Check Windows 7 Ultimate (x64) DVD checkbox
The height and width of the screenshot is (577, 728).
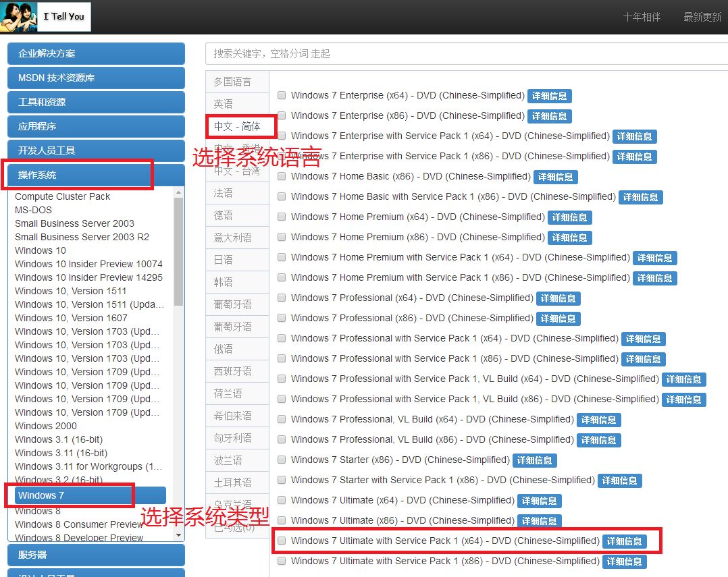pos(282,500)
